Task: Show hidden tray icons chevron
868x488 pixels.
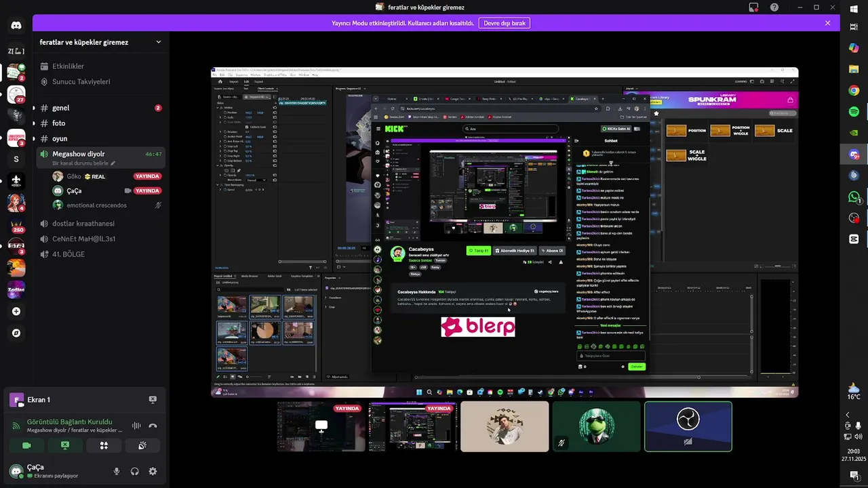Action: tap(847, 415)
